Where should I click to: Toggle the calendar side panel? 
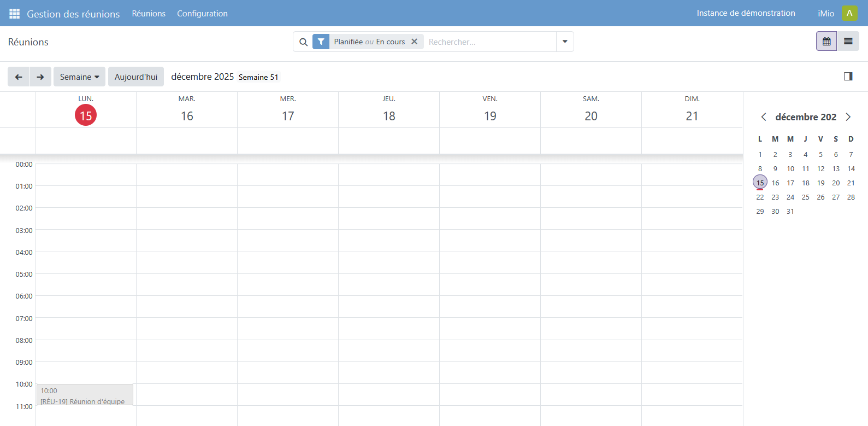[x=848, y=77]
